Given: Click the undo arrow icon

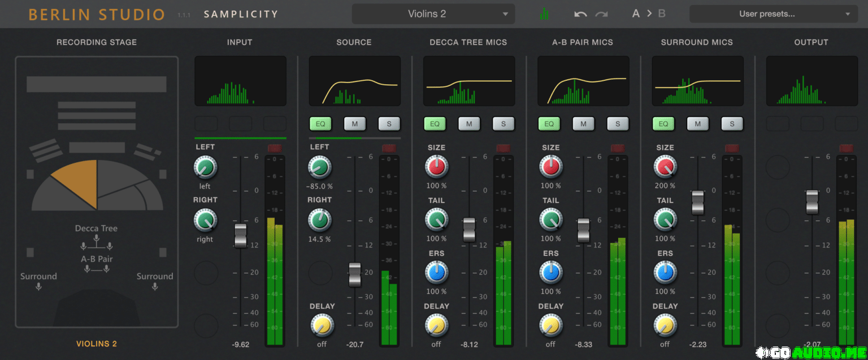Looking at the screenshot, I should (x=580, y=14).
